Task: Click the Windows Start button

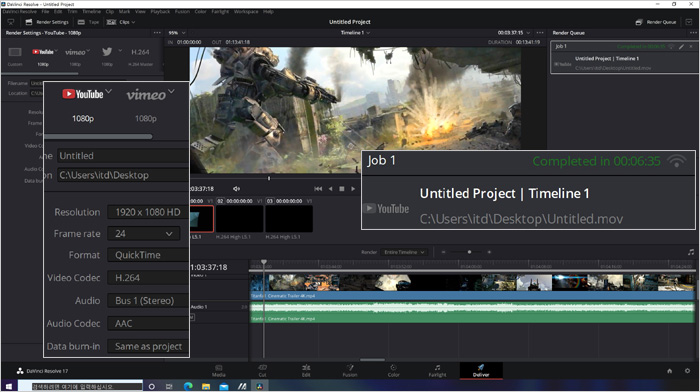Action: (x=8, y=386)
